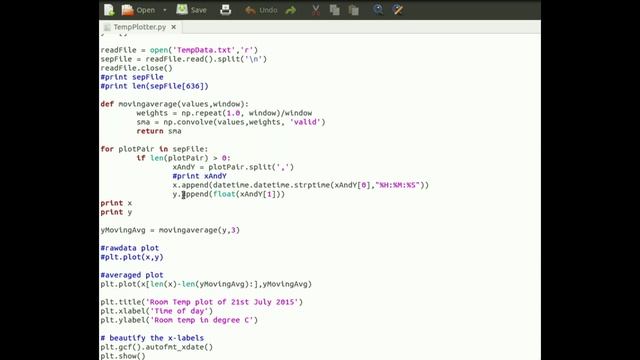
Task: Switch to the TempPlotter.py tab
Action: tap(140, 27)
